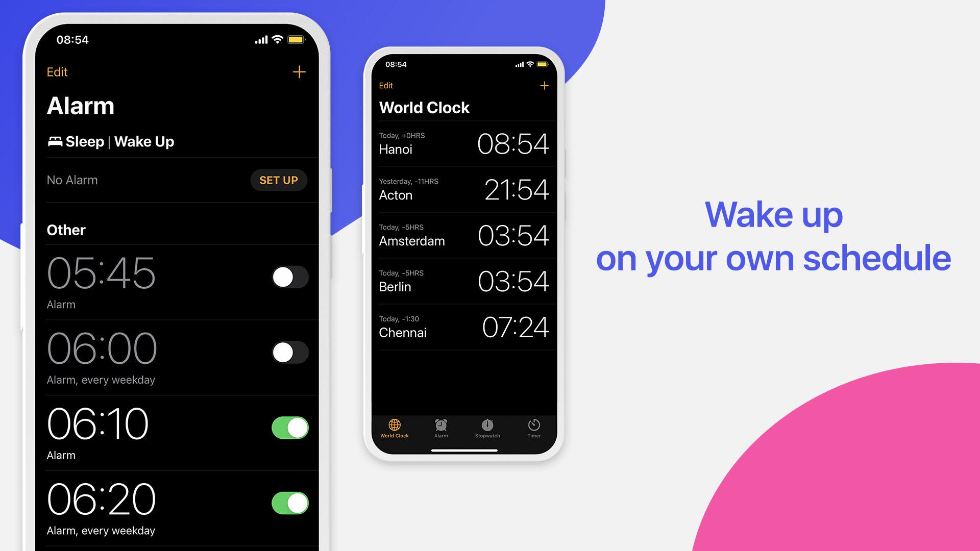980x551 pixels.
Task: Tap the SET UP button for Sleep
Action: [x=278, y=180]
